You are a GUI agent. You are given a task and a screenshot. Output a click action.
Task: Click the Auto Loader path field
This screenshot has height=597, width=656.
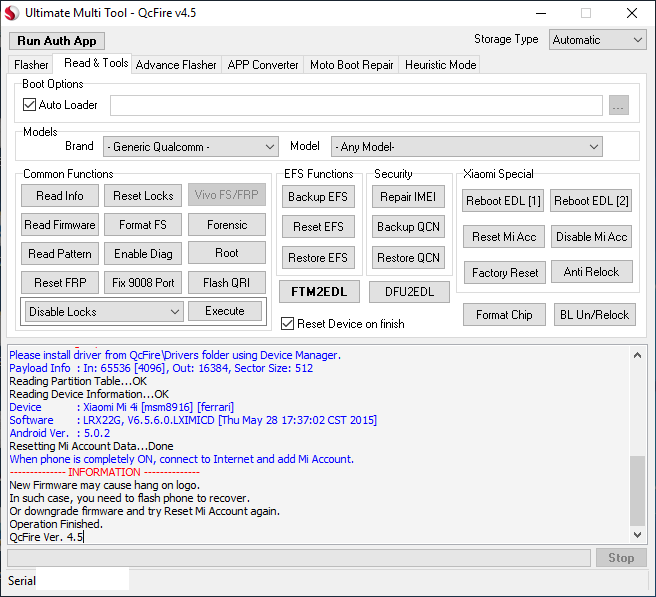coord(356,105)
